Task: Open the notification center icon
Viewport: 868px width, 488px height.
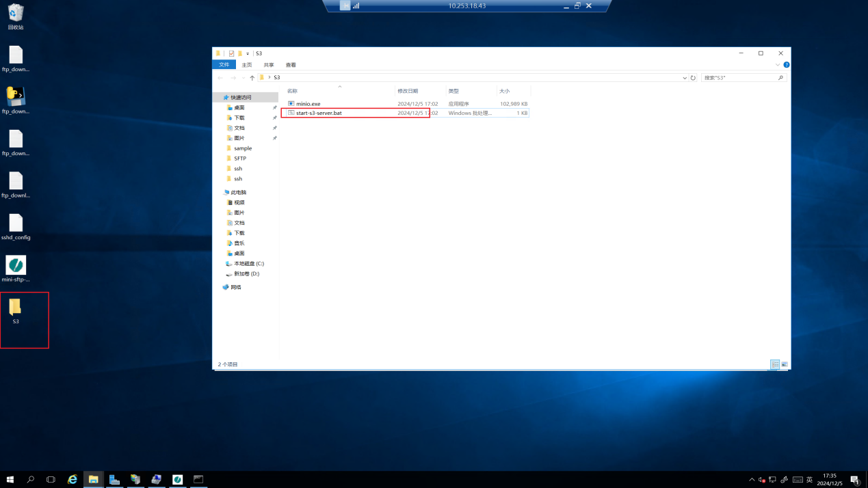Action: click(855, 480)
